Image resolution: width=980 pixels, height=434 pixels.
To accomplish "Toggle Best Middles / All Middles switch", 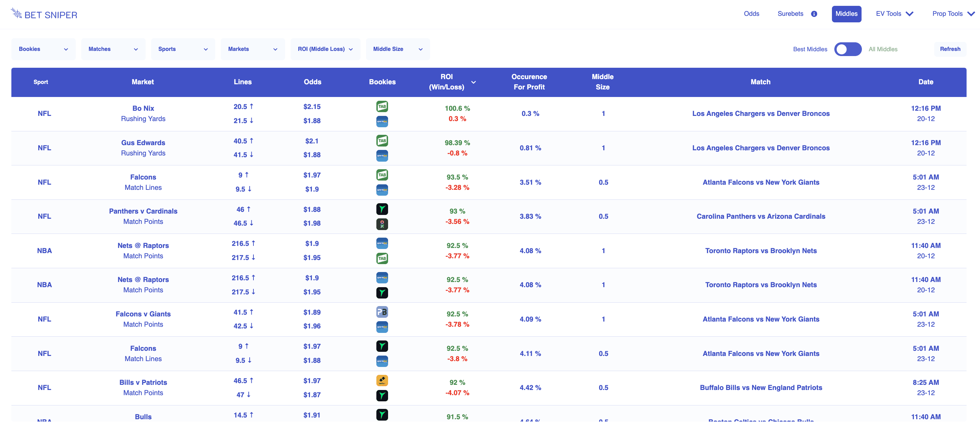I will (x=848, y=49).
